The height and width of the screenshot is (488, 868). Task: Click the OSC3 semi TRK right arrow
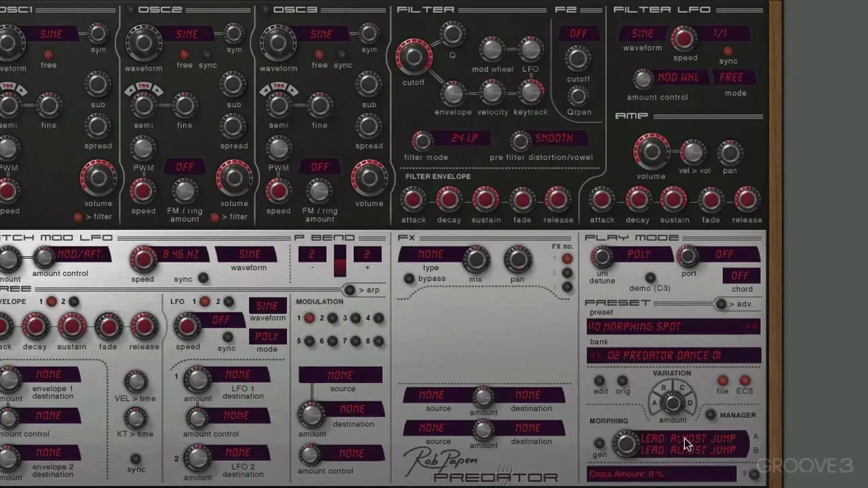[292, 90]
